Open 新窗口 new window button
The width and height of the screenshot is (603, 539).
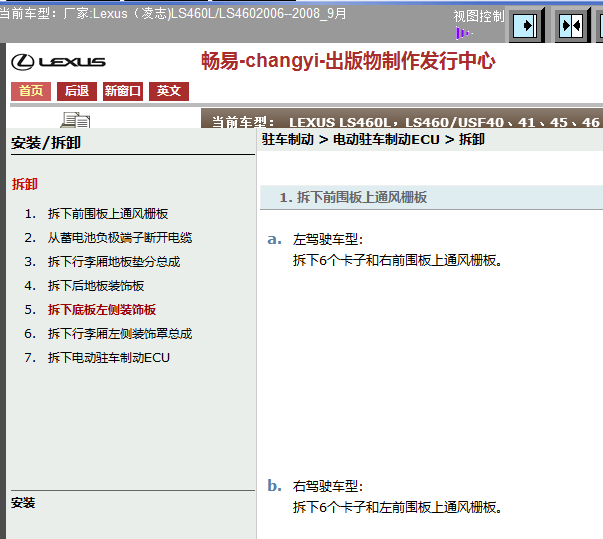123,91
